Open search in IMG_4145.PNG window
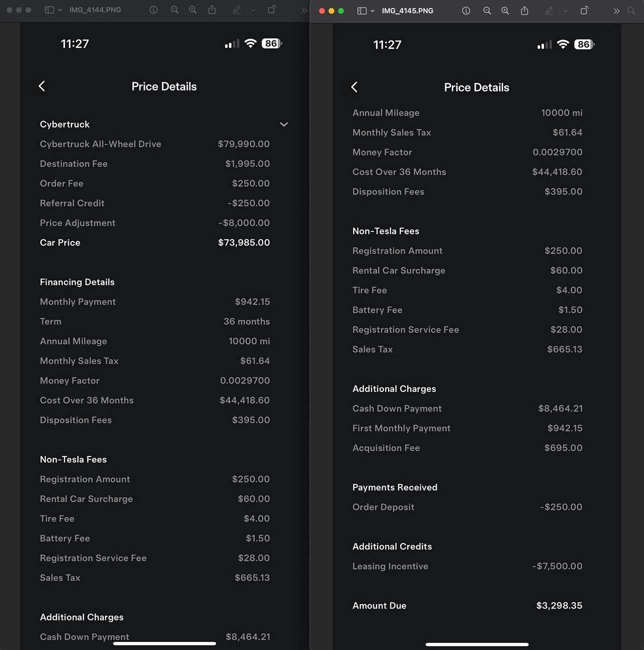This screenshot has height=650, width=644. click(x=632, y=10)
